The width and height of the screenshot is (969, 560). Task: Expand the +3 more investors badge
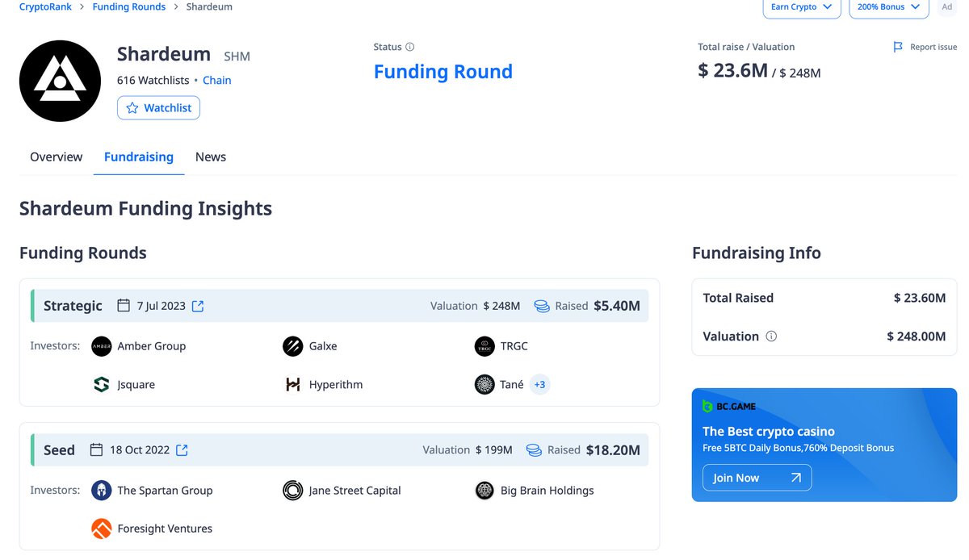tap(540, 385)
